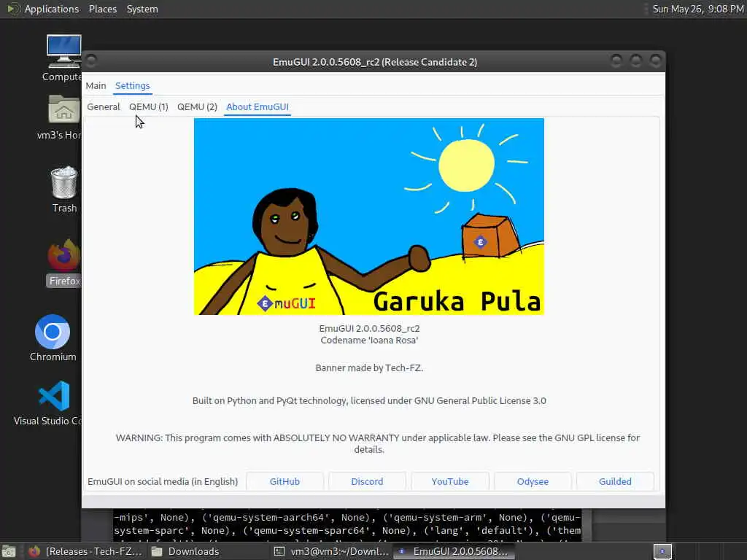
Task: Click the Garuka Pula banner image
Action: click(368, 216)
